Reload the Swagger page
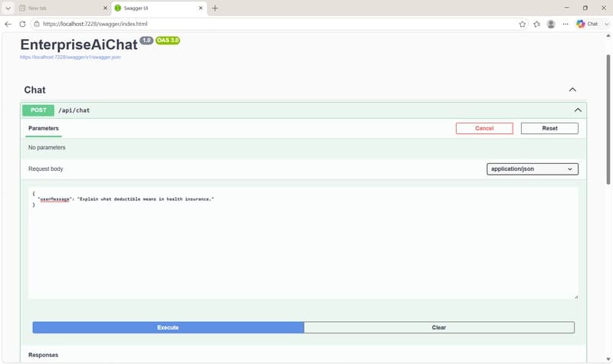The image size is (613, 364). point(22,24)
